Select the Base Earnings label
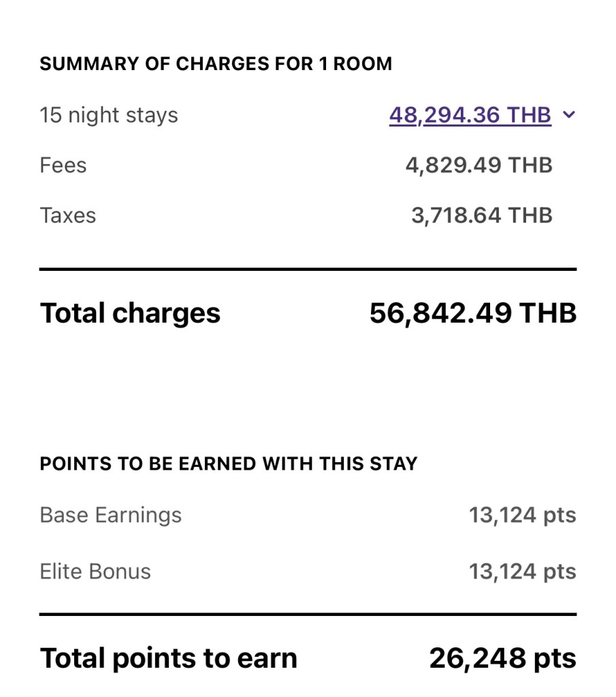 (x=111, y=515)
